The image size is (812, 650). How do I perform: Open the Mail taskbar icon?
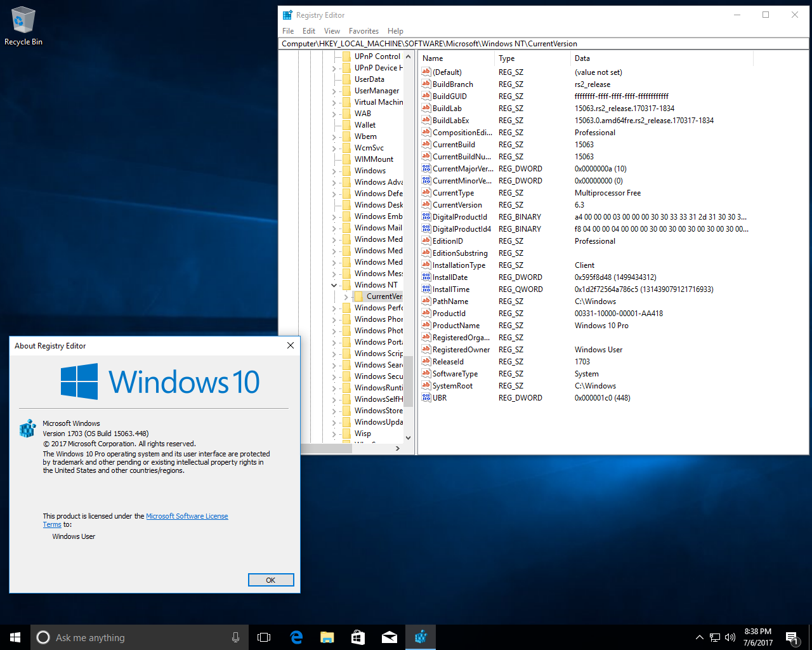(x=389, y=637)
